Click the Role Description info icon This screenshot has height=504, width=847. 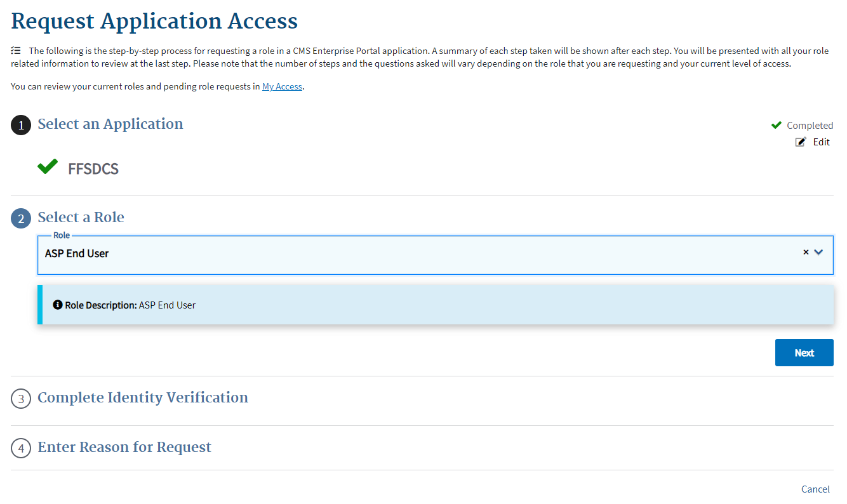click(x=58, y=305)
